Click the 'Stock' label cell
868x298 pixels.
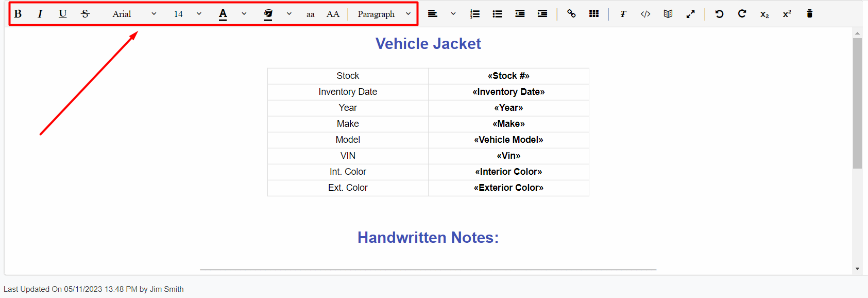[348, 76]
